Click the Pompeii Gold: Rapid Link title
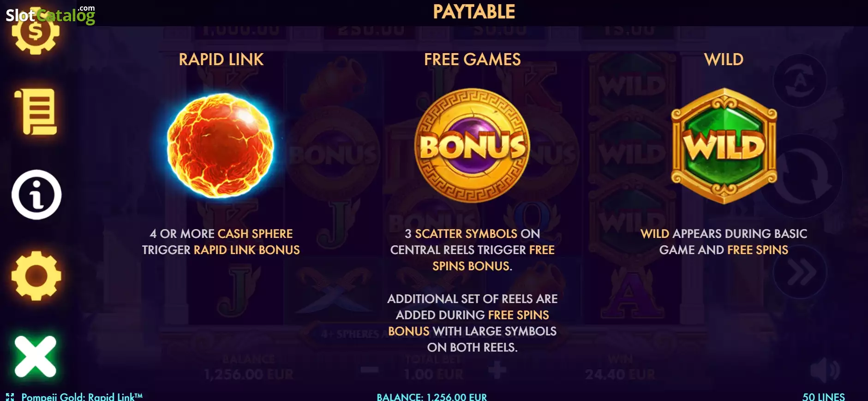Viewport: 868px width, 401px height. point(82,397)
